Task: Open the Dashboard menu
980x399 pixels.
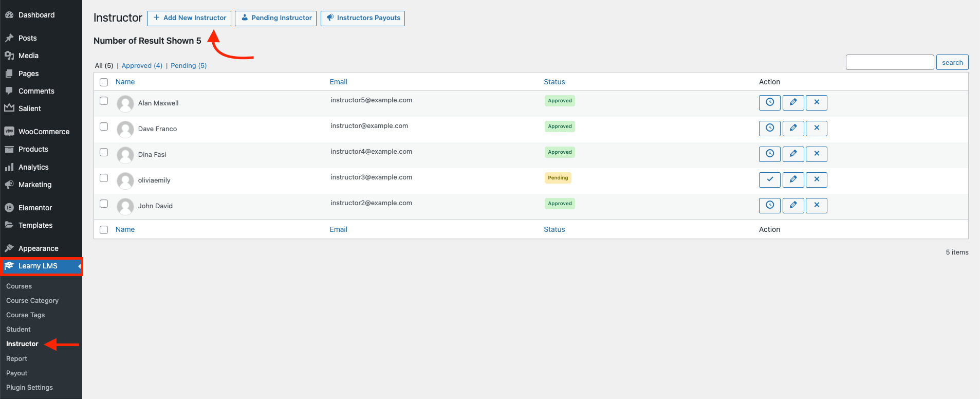Action: (x=41, y=15)
